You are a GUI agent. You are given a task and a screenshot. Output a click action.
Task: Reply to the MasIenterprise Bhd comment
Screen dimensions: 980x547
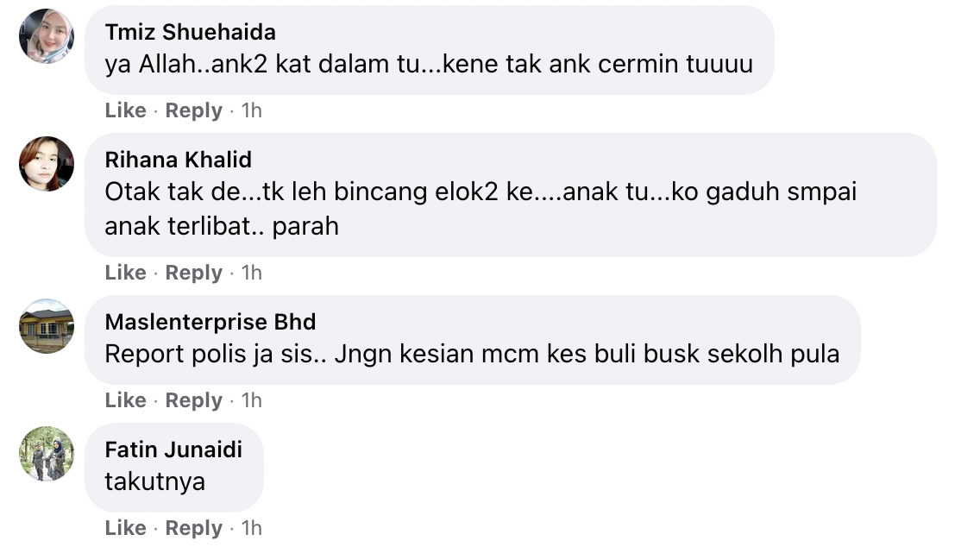[193, 400]
